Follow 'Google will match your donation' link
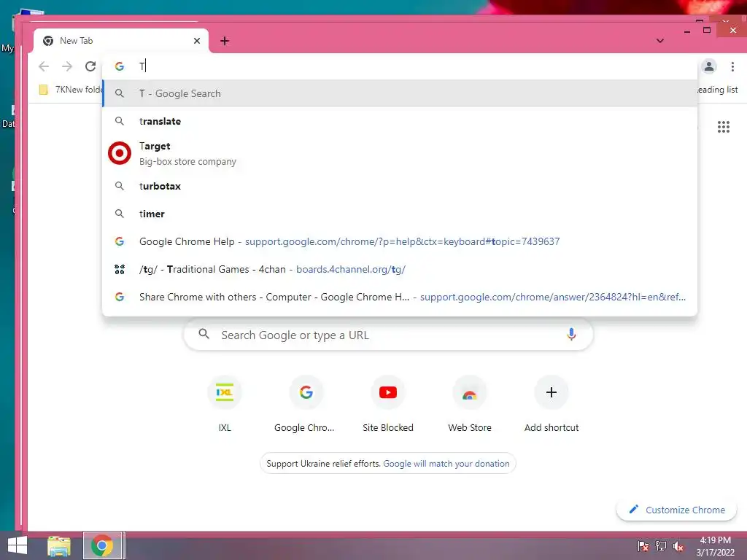This screenshot has height=560, width=747. pyautogui.click(x=446, y=463)
